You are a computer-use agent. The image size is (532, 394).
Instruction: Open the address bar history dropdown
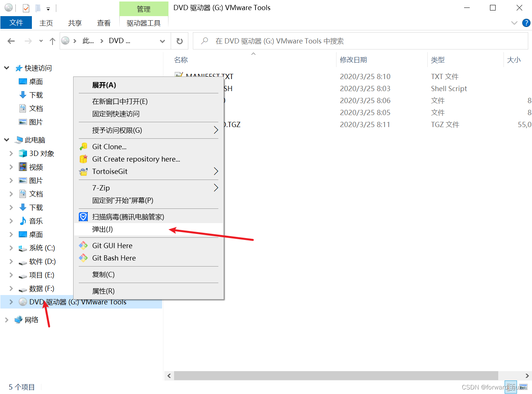coord(162,41)
